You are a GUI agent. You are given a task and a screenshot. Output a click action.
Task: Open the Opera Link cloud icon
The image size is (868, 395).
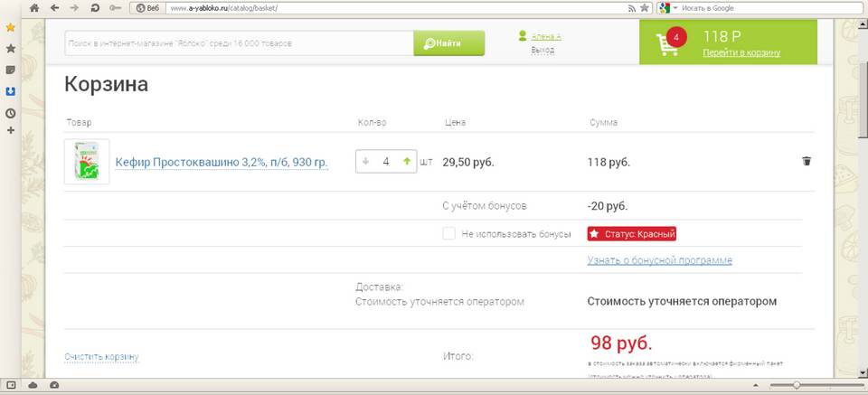(x=33, y=385)
